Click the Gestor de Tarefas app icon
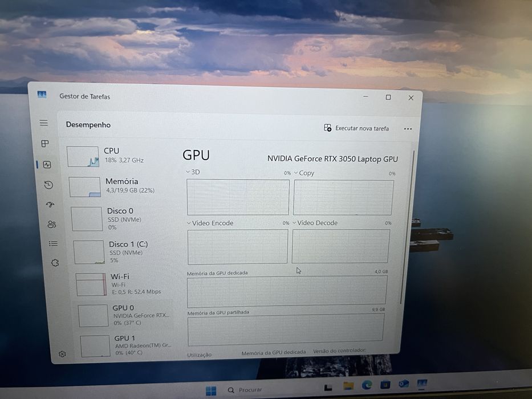 tap(42, 94)
